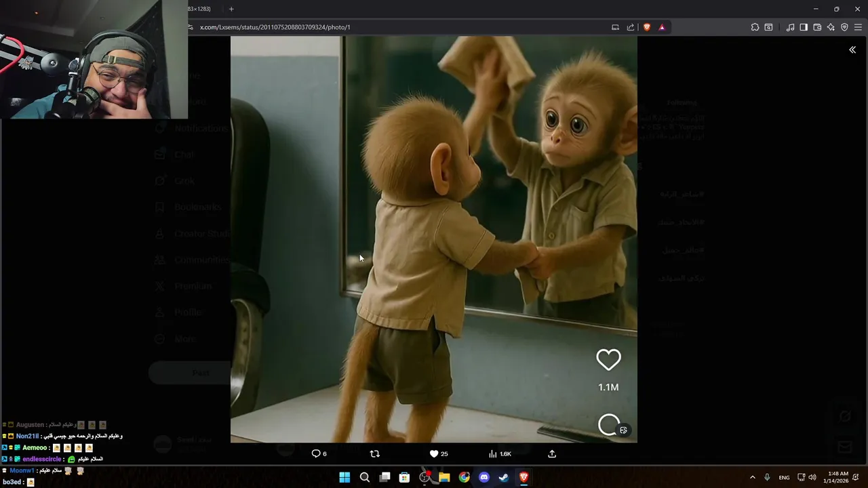Open the Brave VPN shield icon
868x488 pixels.
[x=844, y=27]
